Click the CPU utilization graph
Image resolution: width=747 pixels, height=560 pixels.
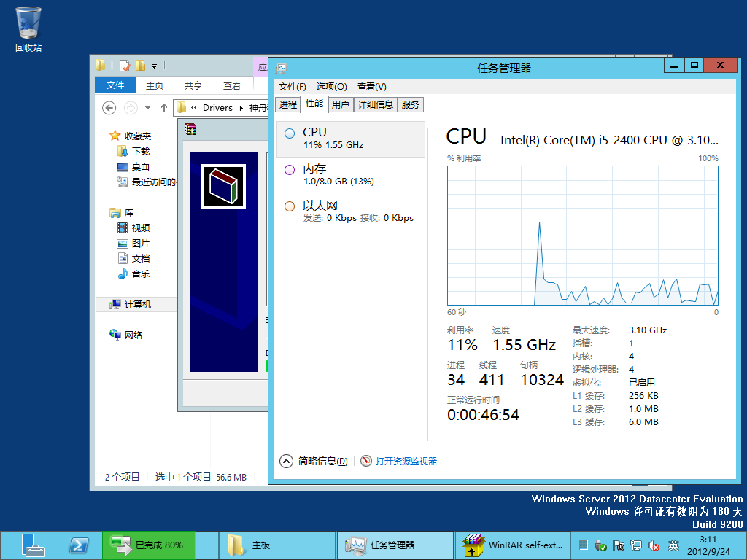tap(582, 236)
